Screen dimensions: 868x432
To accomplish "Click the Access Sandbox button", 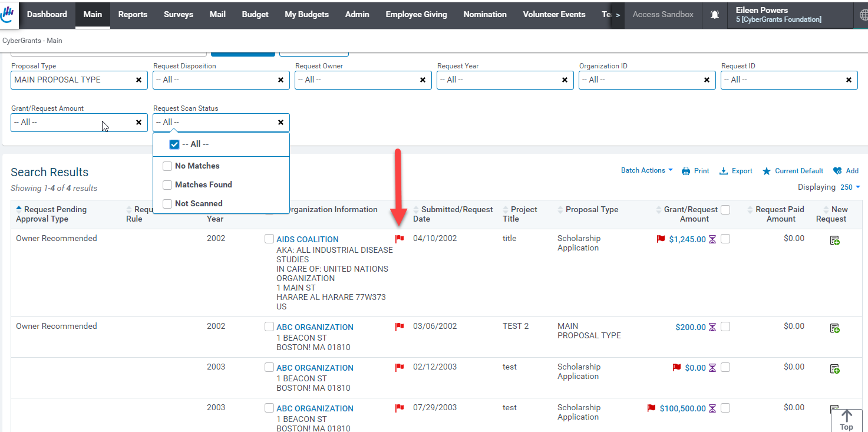I will point(663,15).
